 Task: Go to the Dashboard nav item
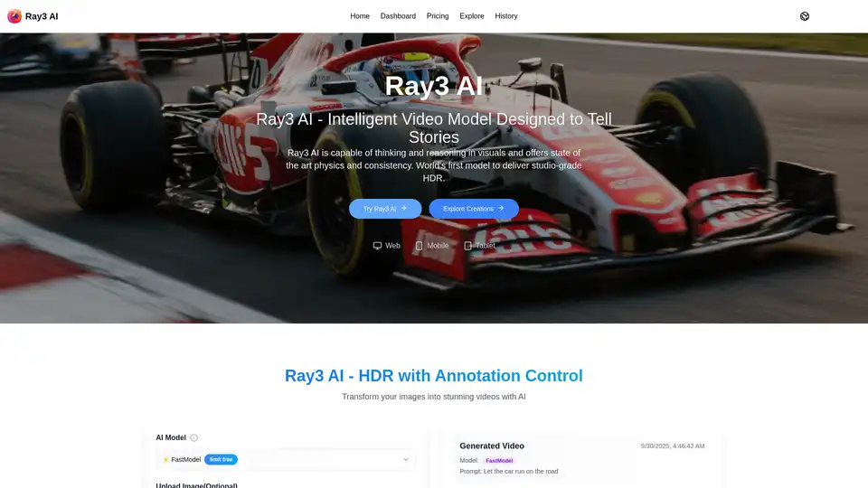click(398, 16)
